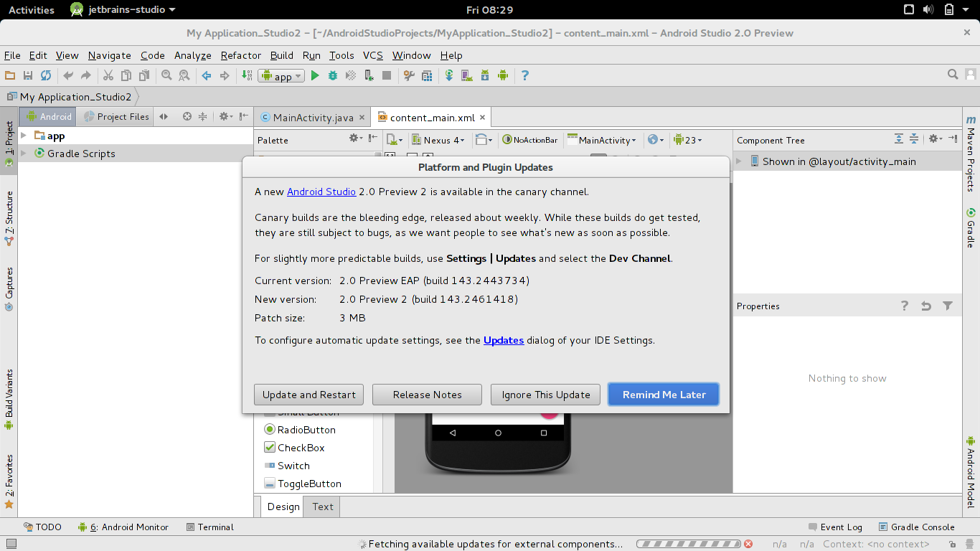
Task: Click the Open folder toolbar icon
Action: click(x=10, y=75)
